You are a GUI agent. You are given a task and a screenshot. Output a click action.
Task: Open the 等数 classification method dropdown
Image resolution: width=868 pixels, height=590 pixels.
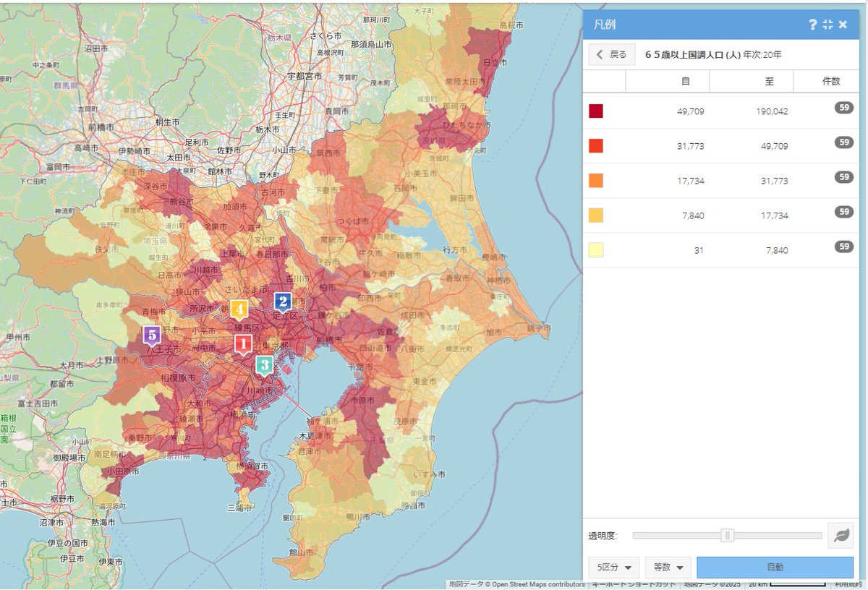click(x=666, y=567)
